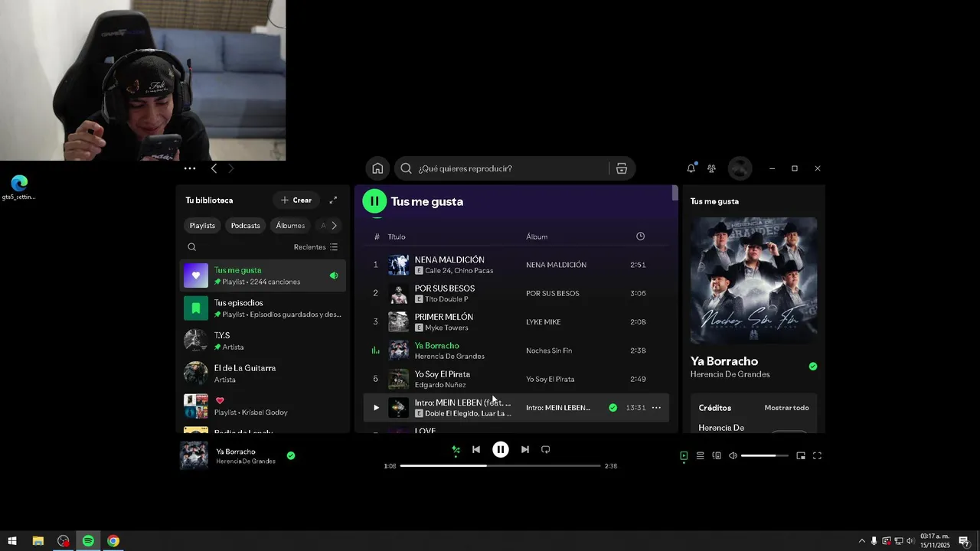This screenshot has height=551, width=980.
Task: Click the now playing thumbnail in player bar
Action: (x=194, y=455)
